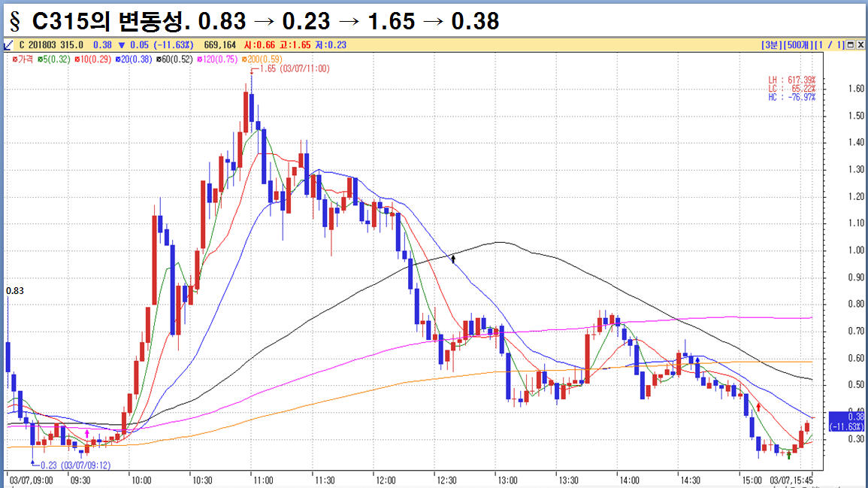
Task: Click the 11:00 mark on the time axis
Action: point(263,480)
